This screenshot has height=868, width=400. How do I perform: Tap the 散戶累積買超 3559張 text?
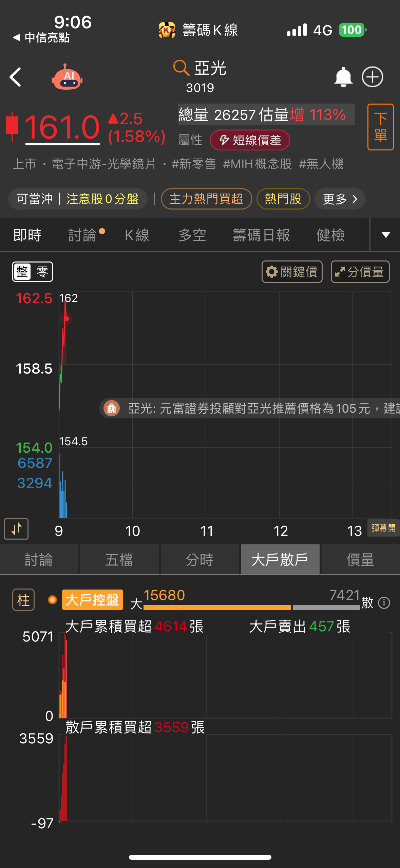(x=135, y=727)
